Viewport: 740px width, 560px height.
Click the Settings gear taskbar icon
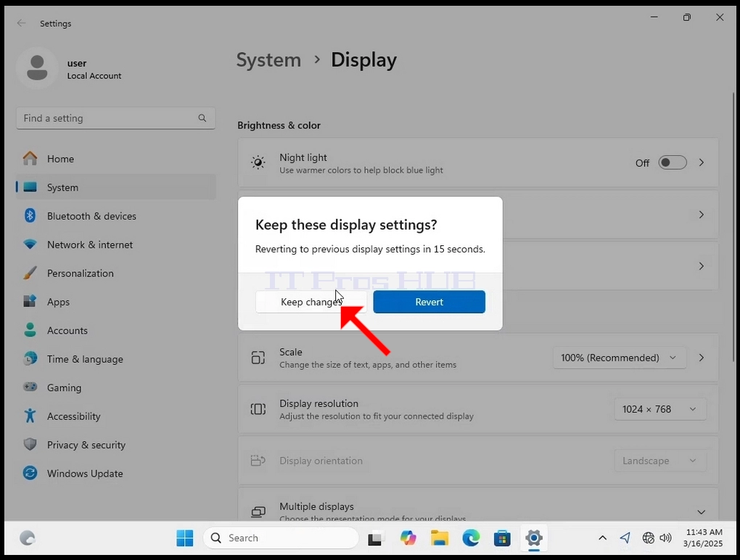coord(534,538)
